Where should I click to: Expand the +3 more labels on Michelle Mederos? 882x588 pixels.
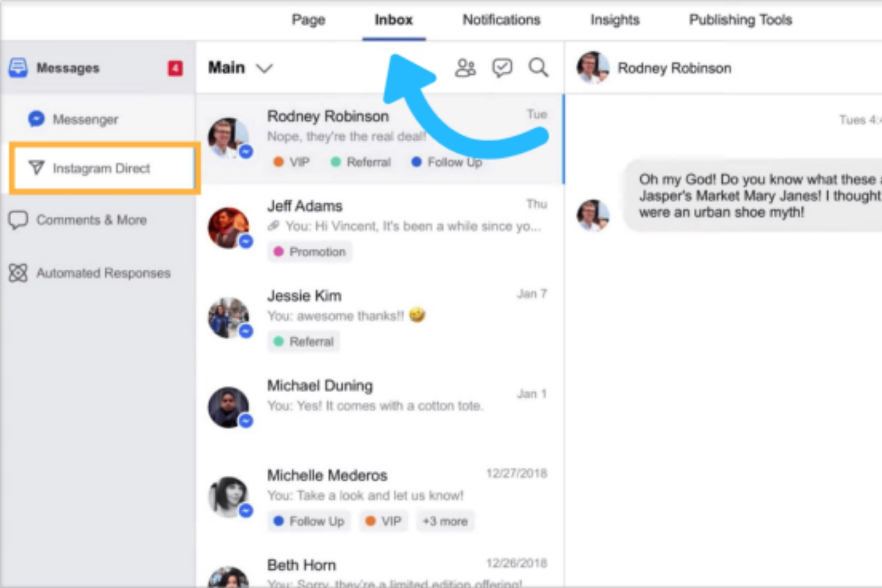(x=445, y=521)
